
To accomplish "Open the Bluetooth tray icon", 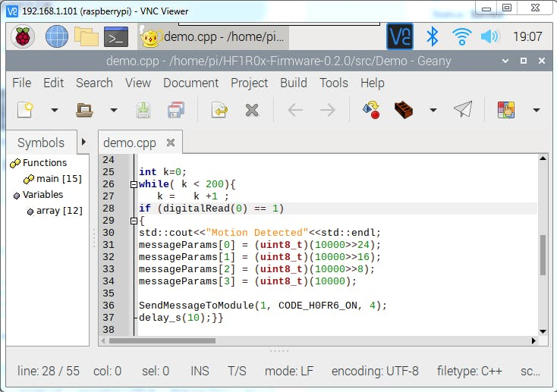I will click(433, 36).
